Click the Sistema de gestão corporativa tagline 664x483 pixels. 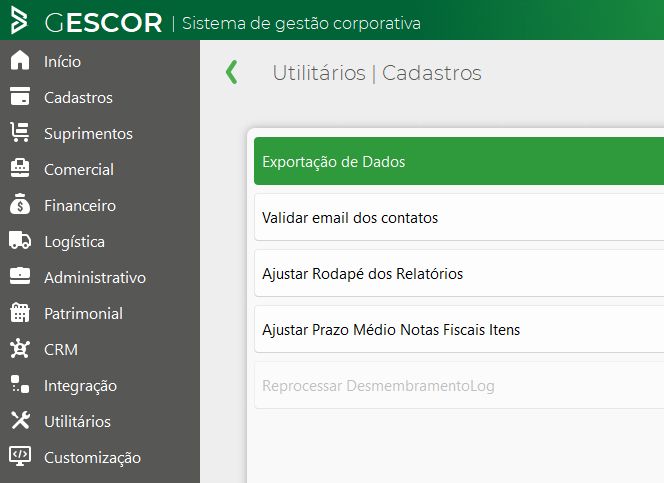302,23
